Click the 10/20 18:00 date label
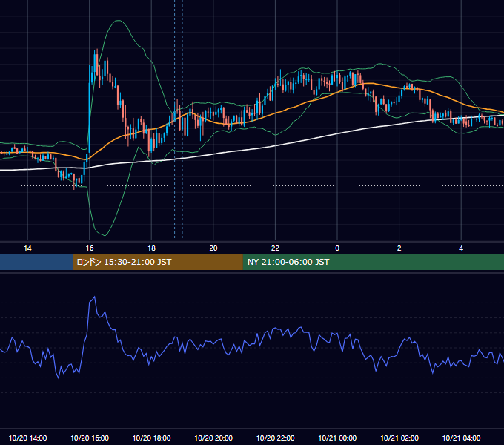Screen dimensions: 504x445 click(x=151, y=438)
